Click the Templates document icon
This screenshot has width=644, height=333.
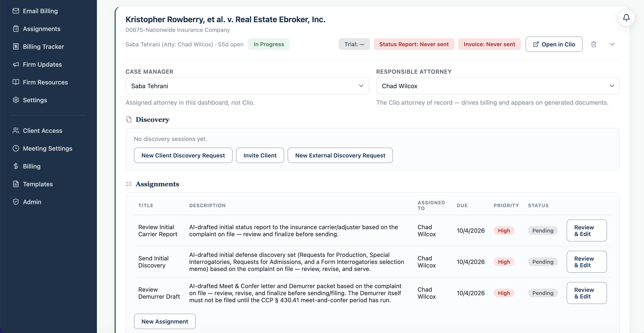[16, 184]
